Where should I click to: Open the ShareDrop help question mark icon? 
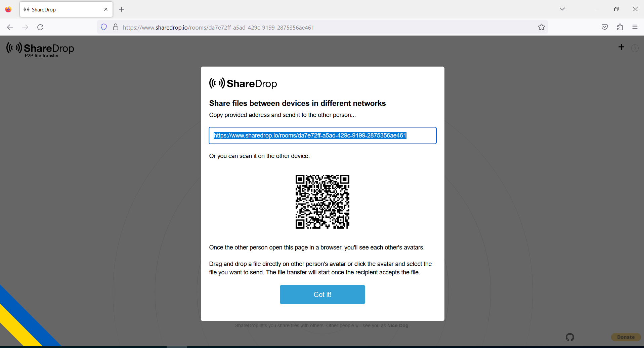[x=634, y=48]
